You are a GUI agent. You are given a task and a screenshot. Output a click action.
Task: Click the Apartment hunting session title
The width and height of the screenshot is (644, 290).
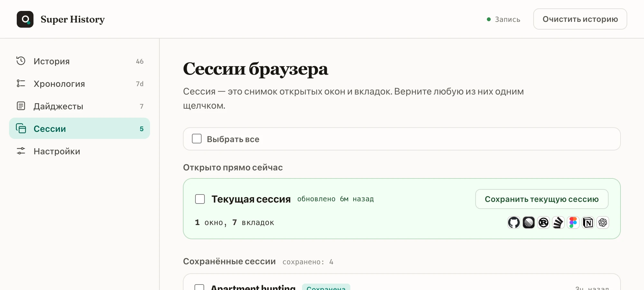[253, 287]
